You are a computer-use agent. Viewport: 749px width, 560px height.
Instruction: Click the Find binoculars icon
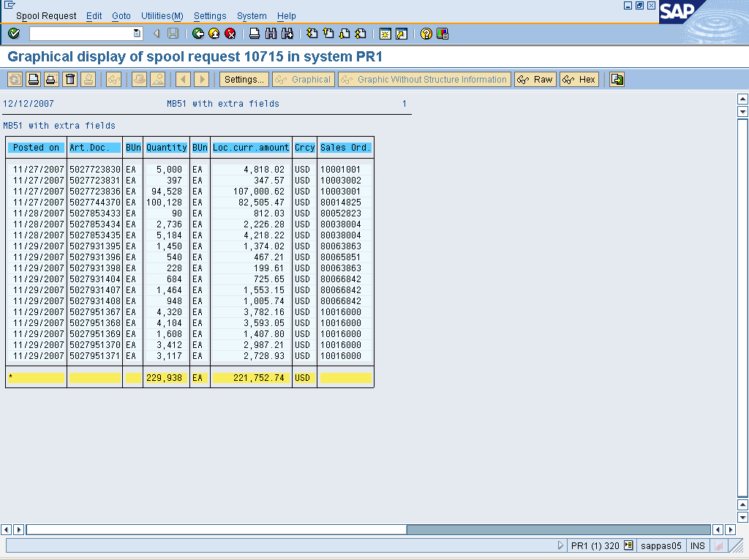[x=271, y=34]
